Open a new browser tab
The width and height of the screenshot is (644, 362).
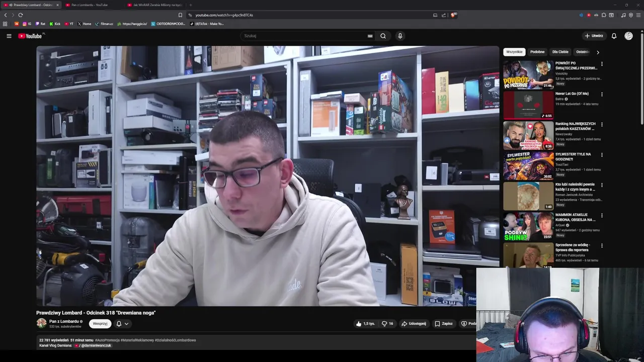[x=190, y=5]
